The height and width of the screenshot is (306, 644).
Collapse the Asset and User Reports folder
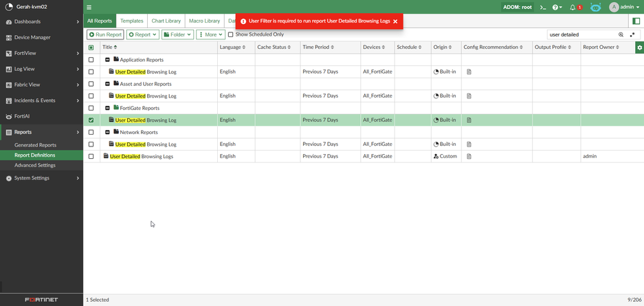click(x=107, y=84)
